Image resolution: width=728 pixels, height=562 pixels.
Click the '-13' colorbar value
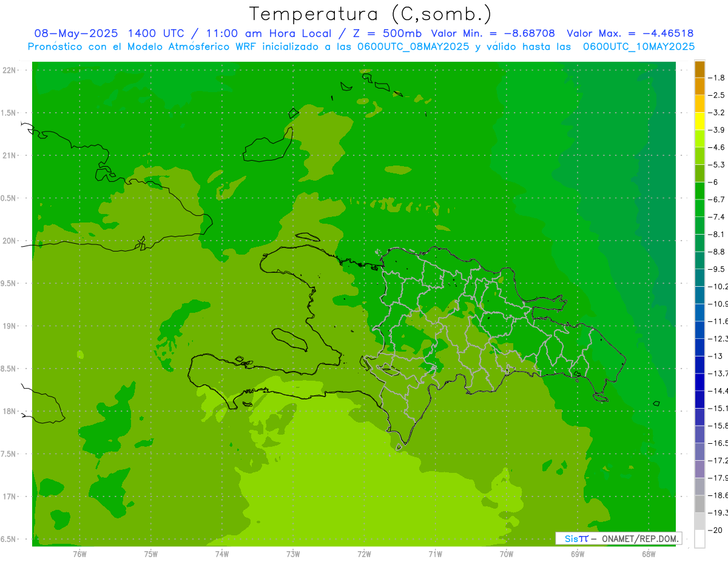tap(716, 356)
